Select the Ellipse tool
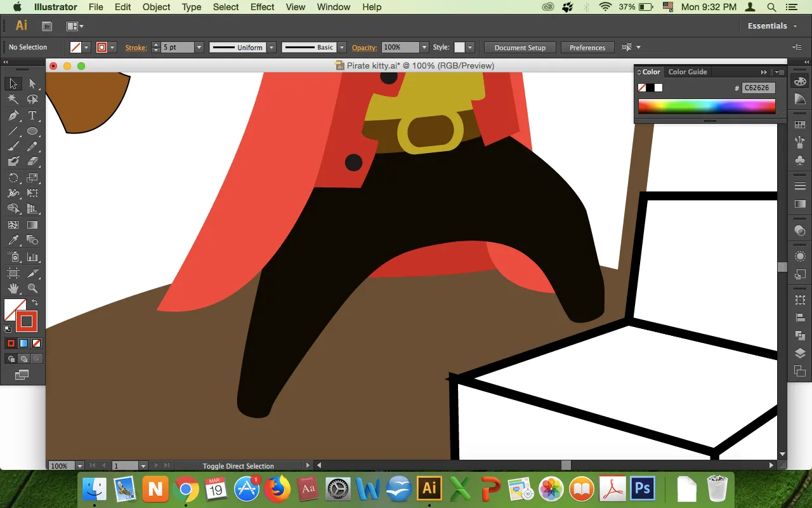The width and height of the screenshot is (812, 508). point(32,131)
